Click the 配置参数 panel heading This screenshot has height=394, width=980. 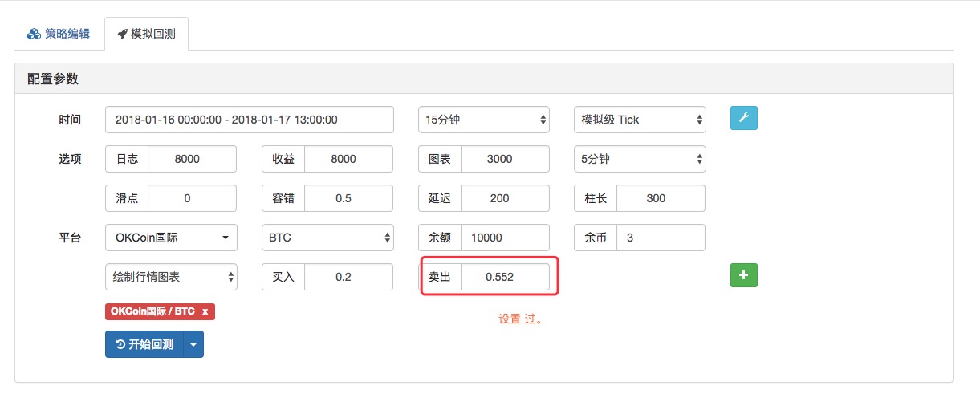coord(52,79)
